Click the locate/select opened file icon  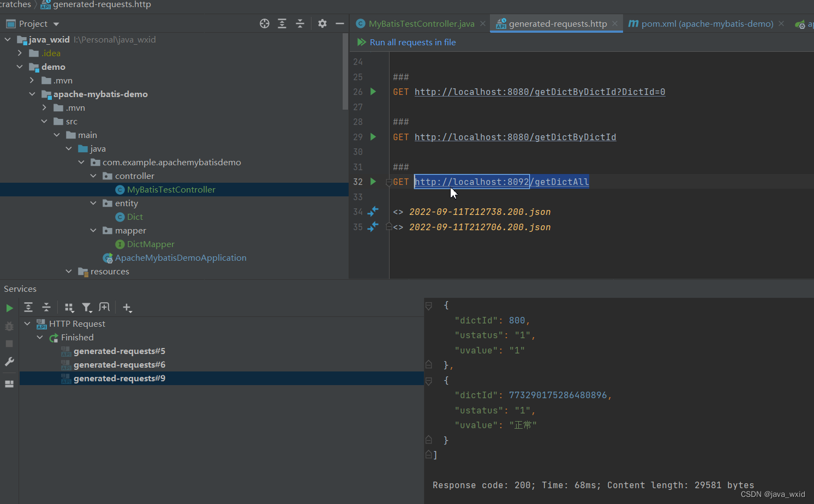[x=265, y=23]
